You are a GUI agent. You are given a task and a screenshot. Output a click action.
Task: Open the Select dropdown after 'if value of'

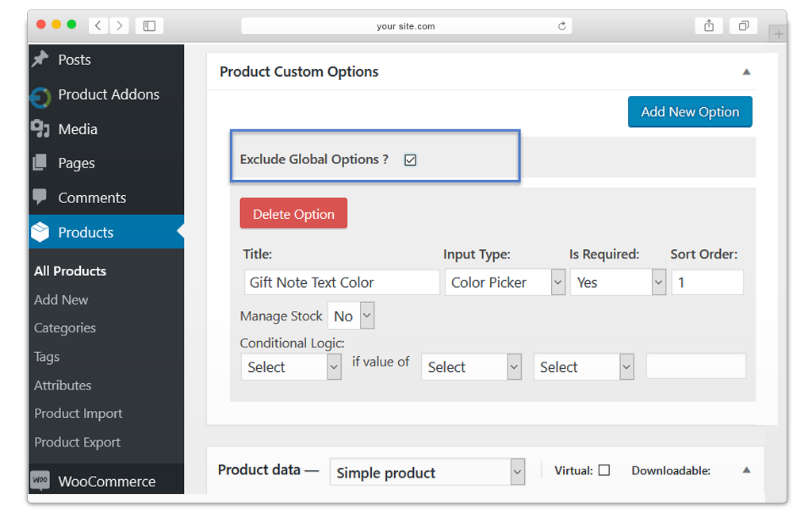pyautogui.click(x=471, y=366)
